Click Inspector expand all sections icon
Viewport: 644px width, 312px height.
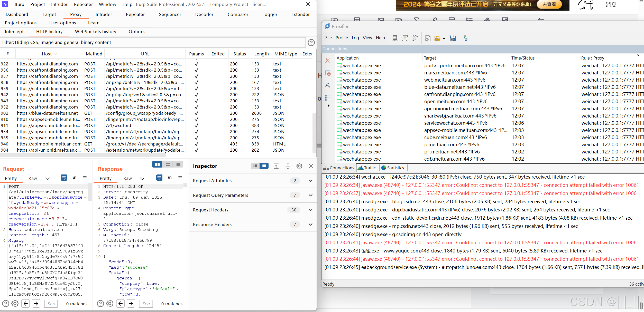(x=276, y=166)
